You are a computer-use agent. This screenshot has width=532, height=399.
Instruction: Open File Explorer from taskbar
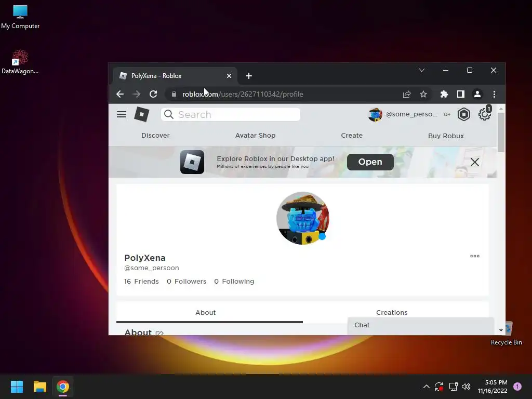pos(39,387)
